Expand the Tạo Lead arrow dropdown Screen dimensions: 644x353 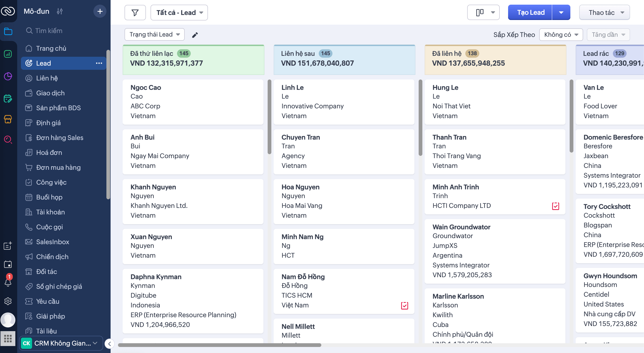click(x=561, y=13)
